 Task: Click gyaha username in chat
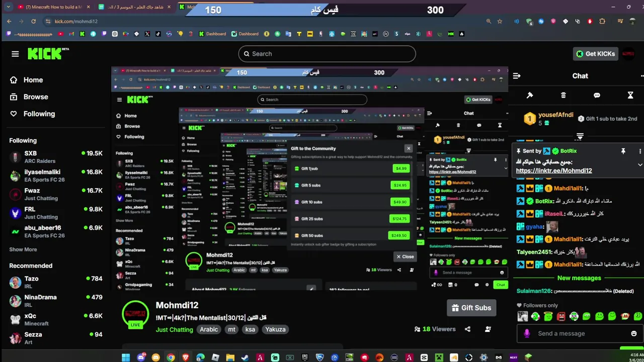[x=535, y=227]
